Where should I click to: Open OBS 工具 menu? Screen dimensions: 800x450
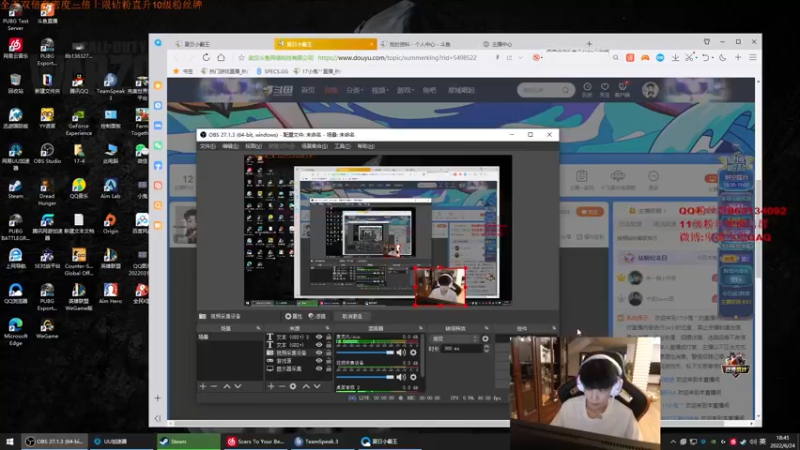tap(342, 146)
